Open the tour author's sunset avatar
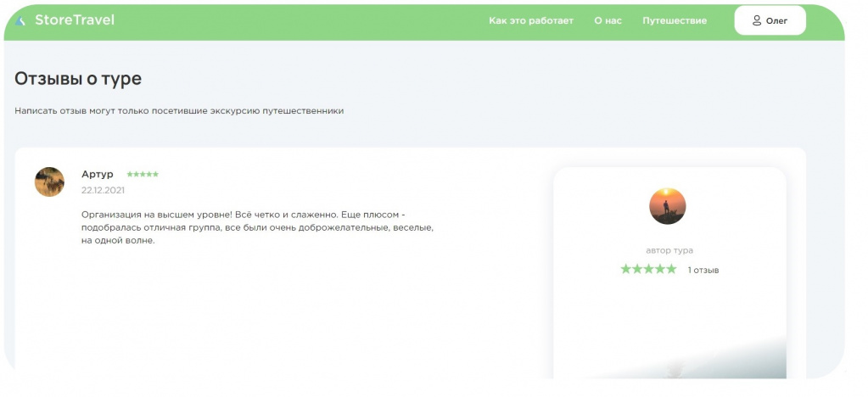This screenshot has height=397, width=868. coord(667,206)
